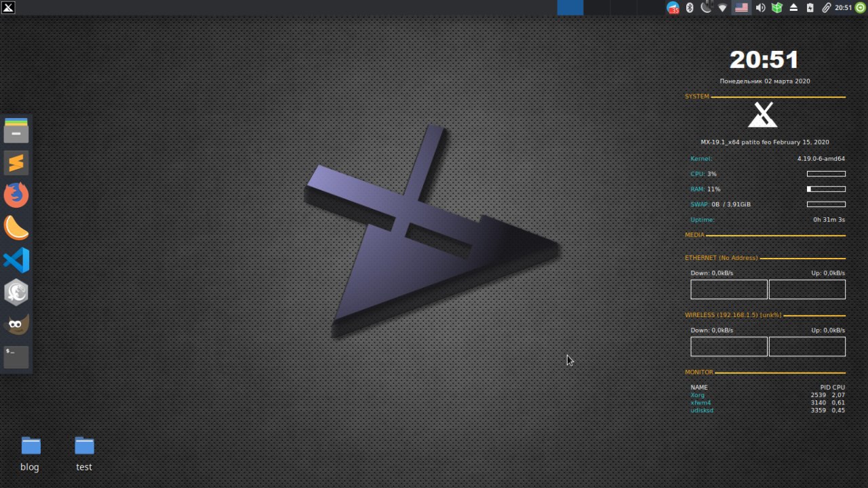Click the kernel value 4.19.0-6-amd64
This screenshot has width=868, height=488.
point(821,159)
